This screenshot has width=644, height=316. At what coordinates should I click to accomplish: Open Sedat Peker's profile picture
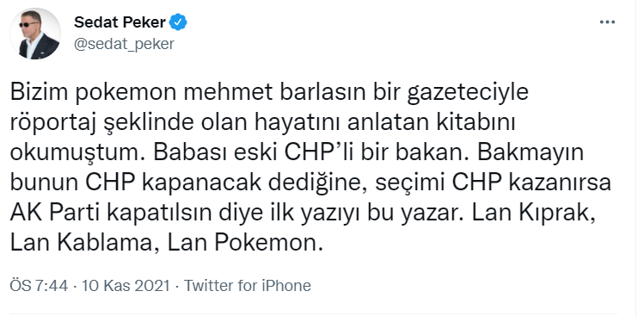pos(35,34)
